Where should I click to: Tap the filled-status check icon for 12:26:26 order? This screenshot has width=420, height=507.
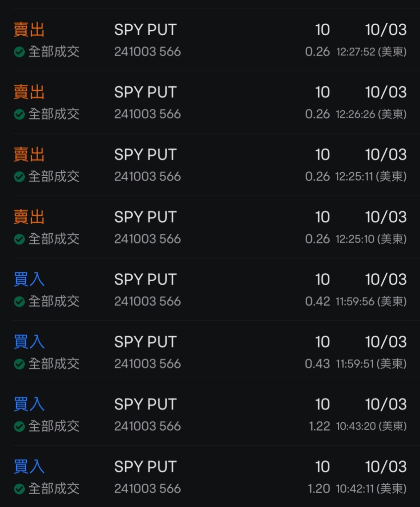19,114
